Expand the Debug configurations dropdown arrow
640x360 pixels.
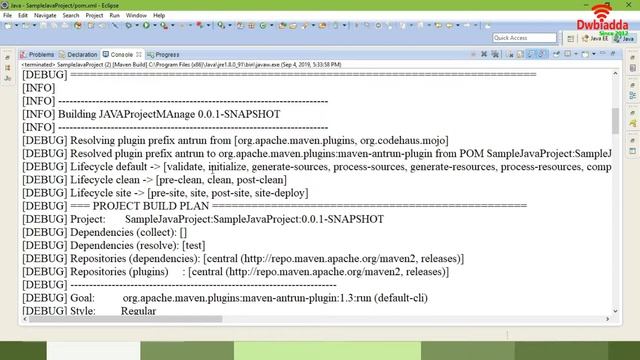pos(137,26)
